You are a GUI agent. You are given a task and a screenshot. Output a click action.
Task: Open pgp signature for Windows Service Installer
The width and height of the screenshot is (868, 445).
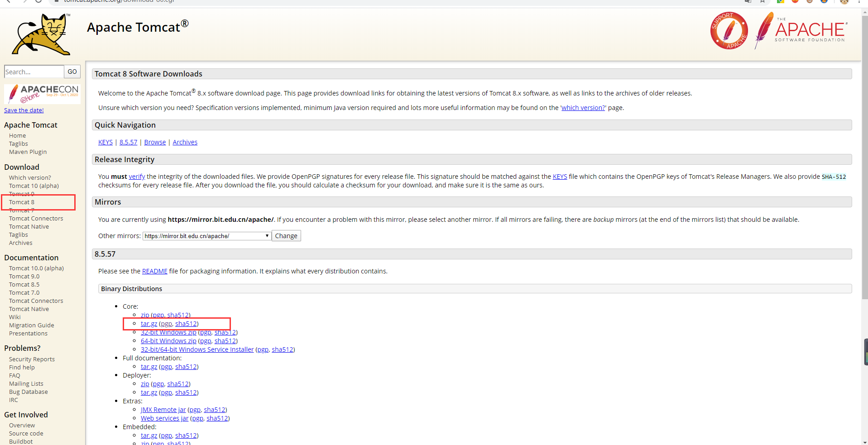[x=263, y=349]
